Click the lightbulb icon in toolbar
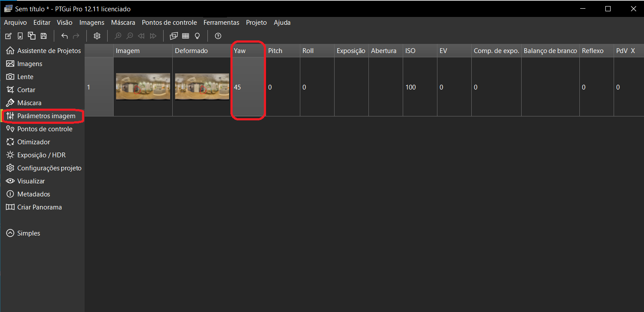The height and width of the screenshot is (312, 644). point(197,36)
